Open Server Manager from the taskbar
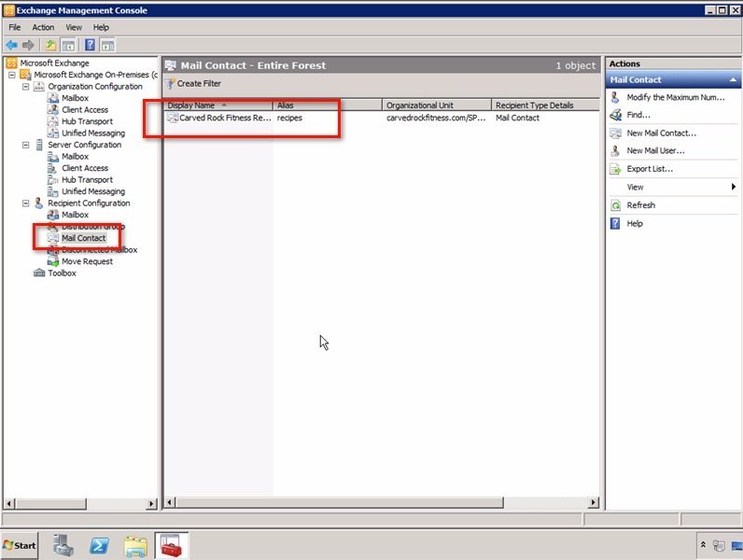The height and width of the screenshot is (560, 743). (63, 546)
